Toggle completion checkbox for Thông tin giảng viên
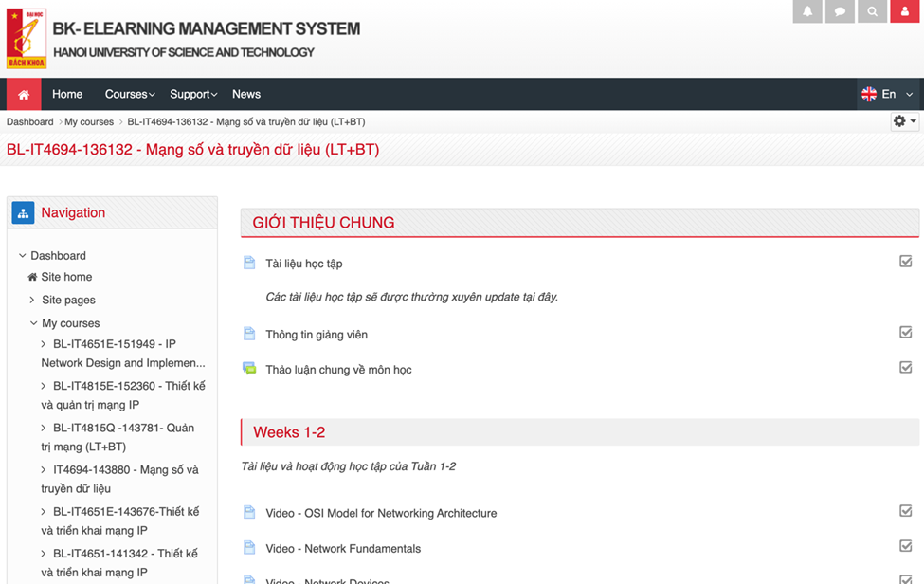 tap(906, 333)
